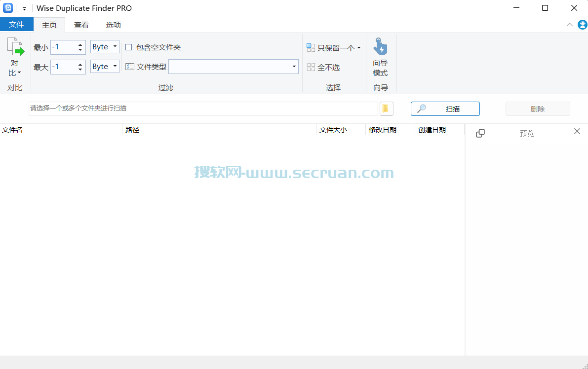Click the window resize grip at the corner
This screenshot has width=588, height=369.
pos(585,366)
